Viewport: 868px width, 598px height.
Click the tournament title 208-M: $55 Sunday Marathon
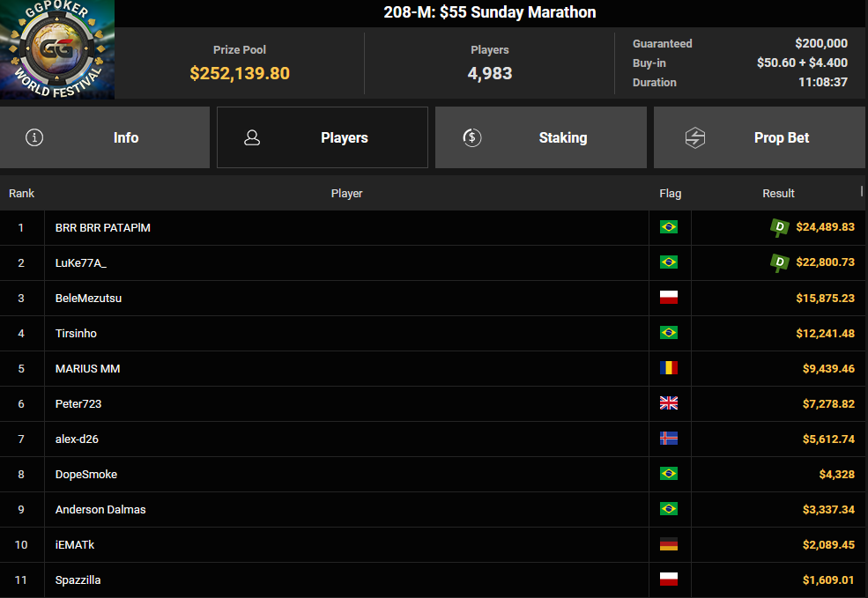(490, 12)
